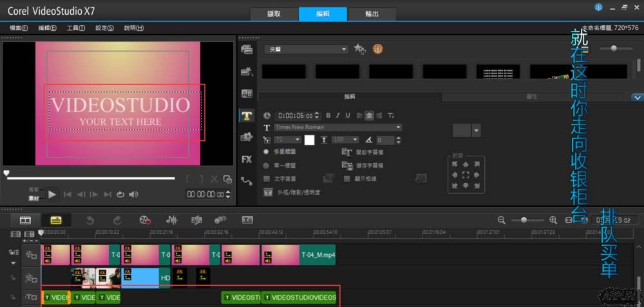Open the Transition library icon
The width and height of the screenshot is (644, 307).
coord(247,94)
